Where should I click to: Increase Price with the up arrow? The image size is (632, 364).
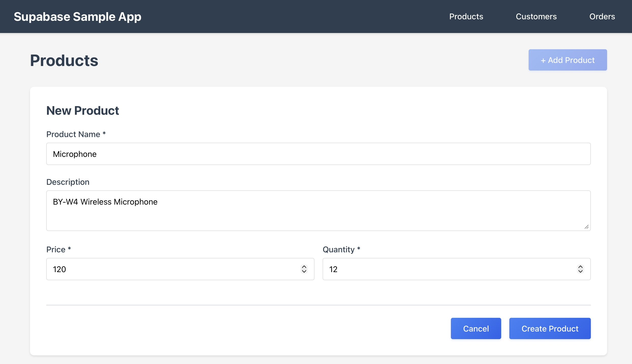(x=304, y=267)
